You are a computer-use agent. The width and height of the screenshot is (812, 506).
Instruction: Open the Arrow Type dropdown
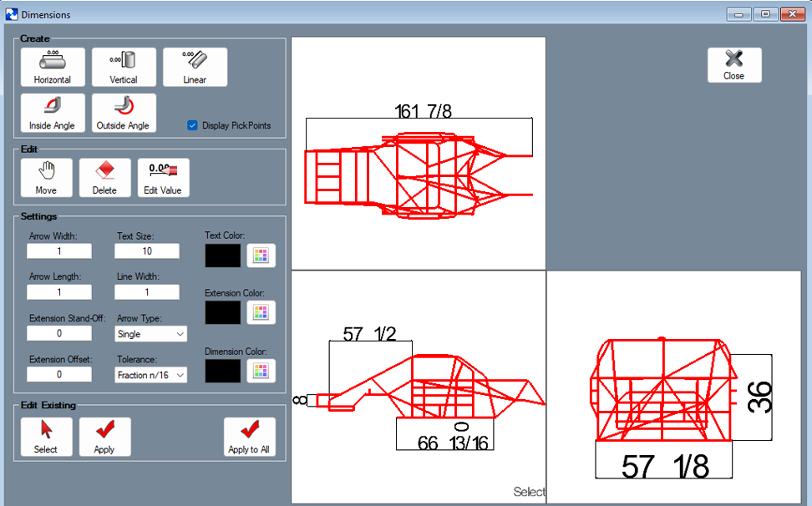pyautogui.click(x=150, y=334)
